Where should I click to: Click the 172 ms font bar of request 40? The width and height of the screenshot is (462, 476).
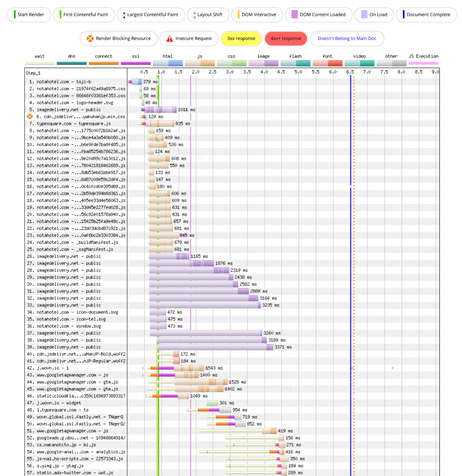point(176,354)
